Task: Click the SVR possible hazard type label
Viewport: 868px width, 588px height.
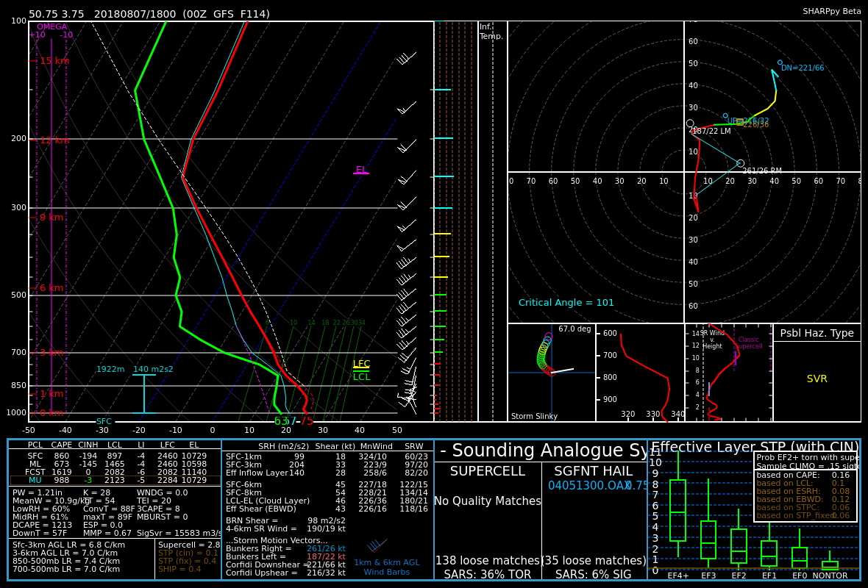Action: tap(817, 379)
